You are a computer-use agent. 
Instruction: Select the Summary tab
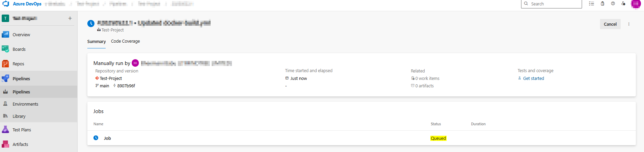coord(96,42)
